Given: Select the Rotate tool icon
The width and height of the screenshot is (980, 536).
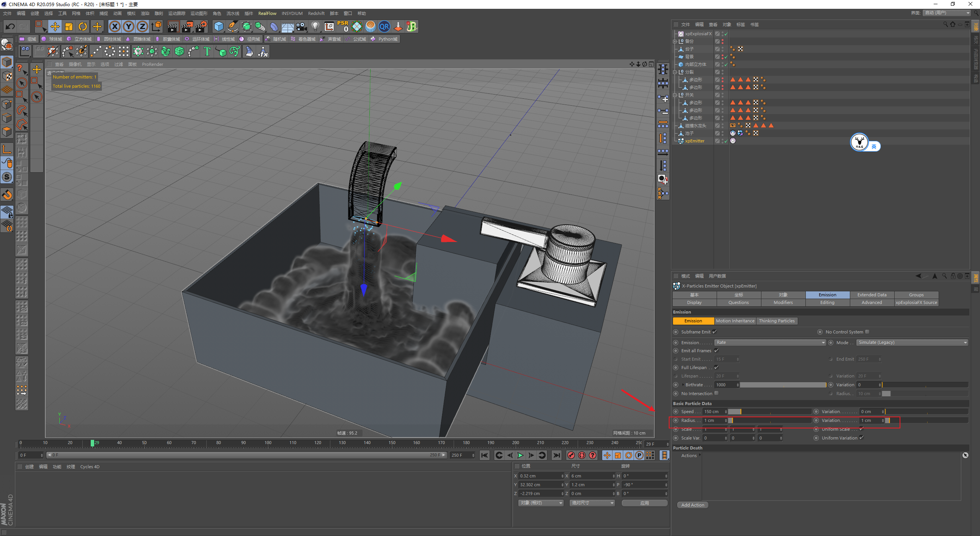Looking at the screenshot, I should (83, 26).
